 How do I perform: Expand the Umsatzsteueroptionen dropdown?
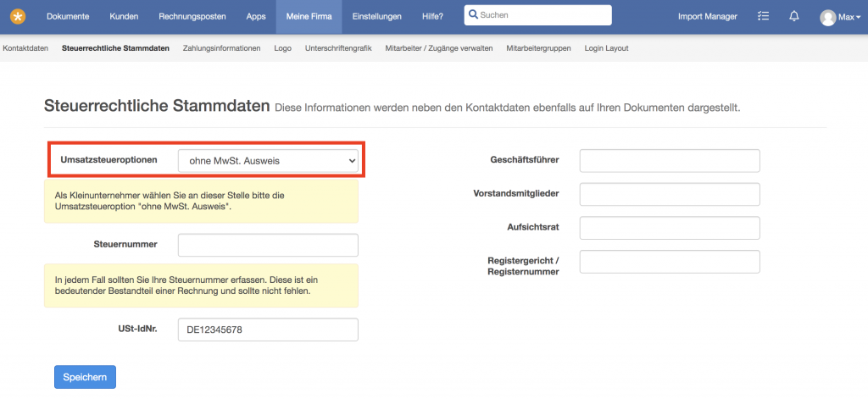(x=268, y=161)
